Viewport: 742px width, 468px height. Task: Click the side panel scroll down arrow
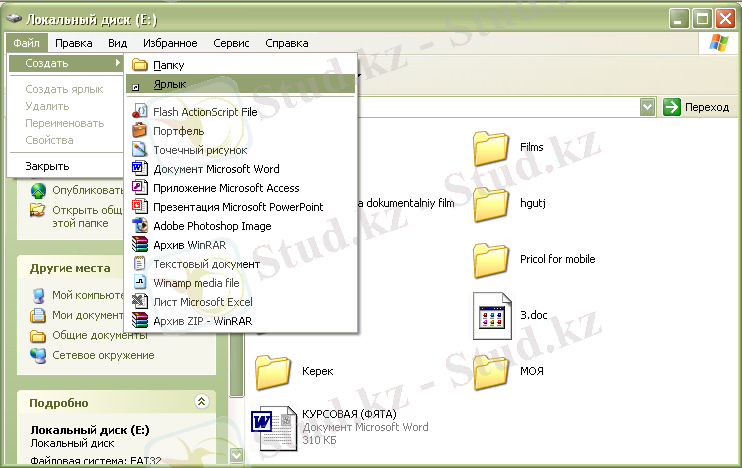coord(236,455)
